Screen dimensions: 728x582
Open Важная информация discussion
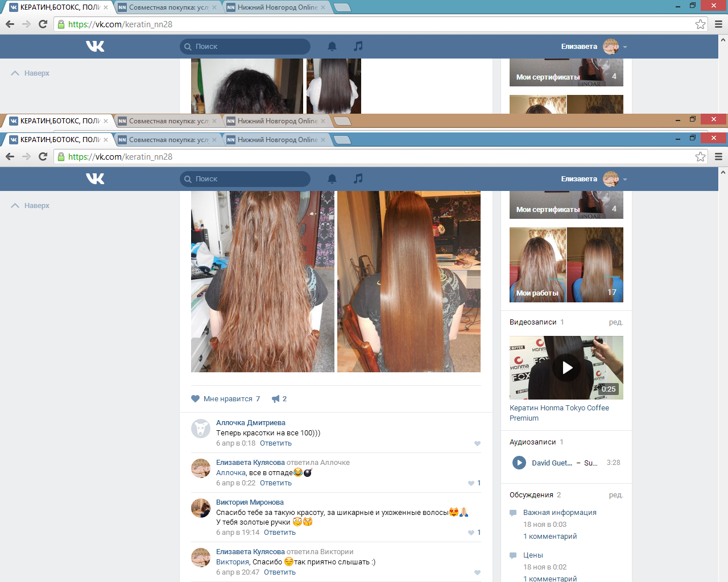(560, 513)
